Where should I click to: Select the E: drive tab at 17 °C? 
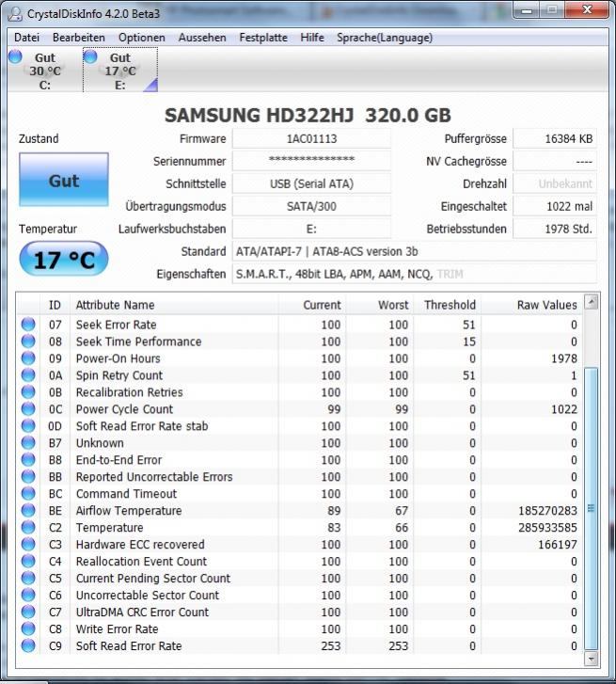(x=120, y=71)
